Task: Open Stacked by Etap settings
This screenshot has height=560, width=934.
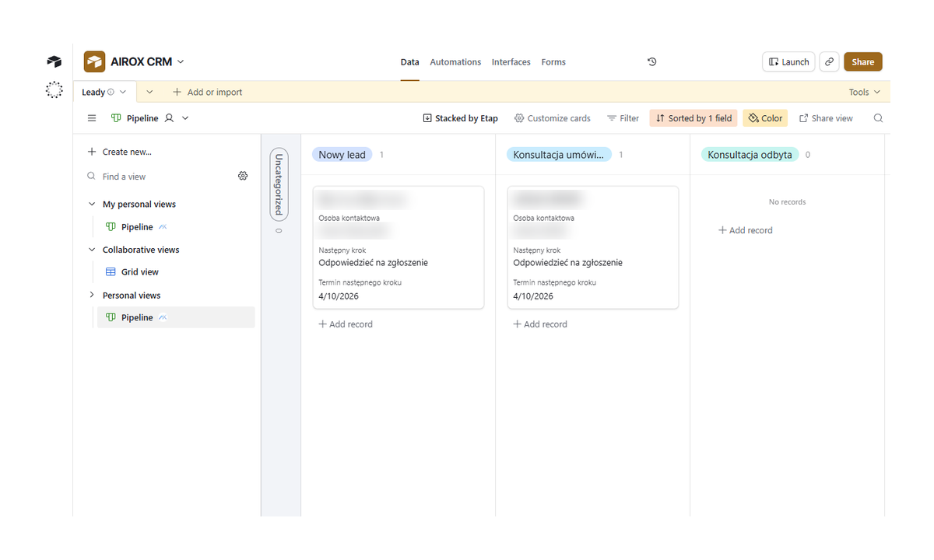Action: pos(460,118)
